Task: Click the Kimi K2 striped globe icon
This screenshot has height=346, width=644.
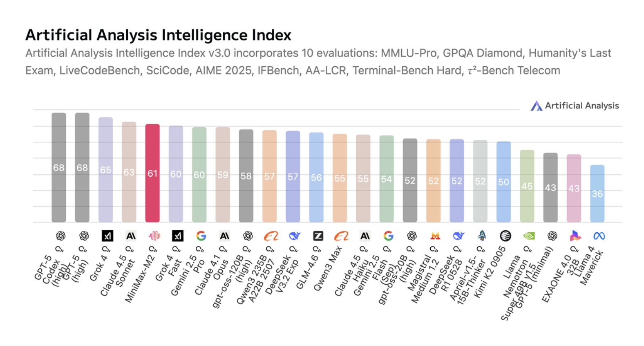Action: [x=505, y=236]
